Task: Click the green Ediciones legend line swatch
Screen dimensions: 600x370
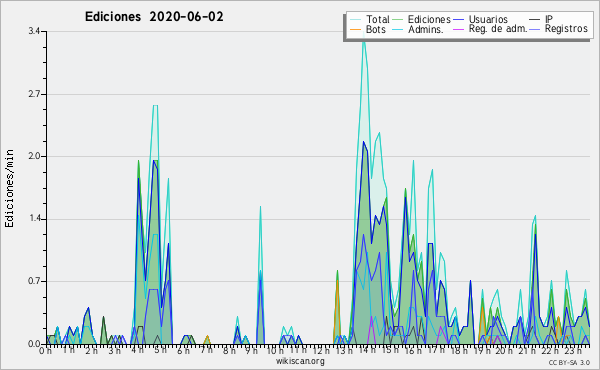Action: (x=398, y=20)
